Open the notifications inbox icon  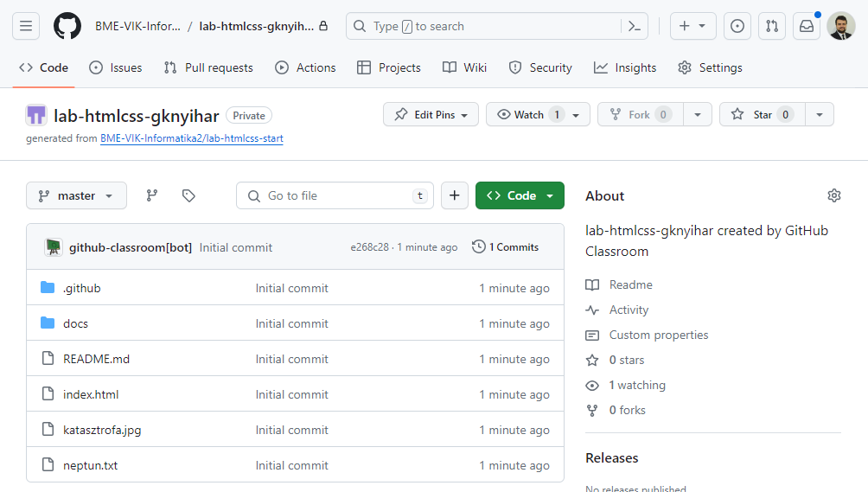(806, 26)
